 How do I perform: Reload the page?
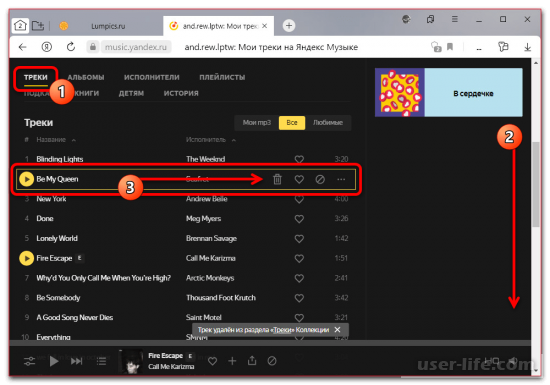tap(71, 47)
